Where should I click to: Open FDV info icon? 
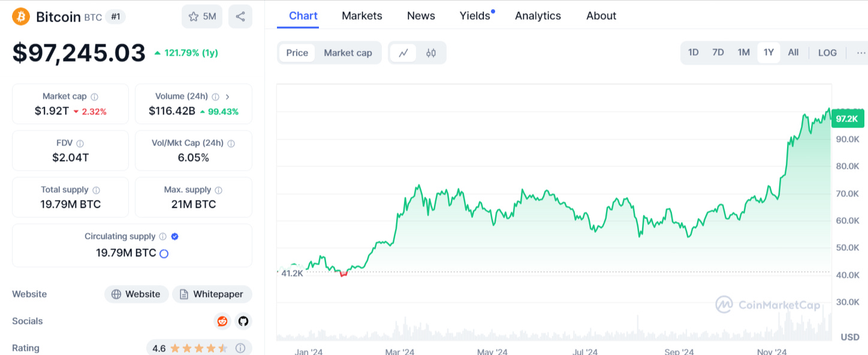coord(80,143)
